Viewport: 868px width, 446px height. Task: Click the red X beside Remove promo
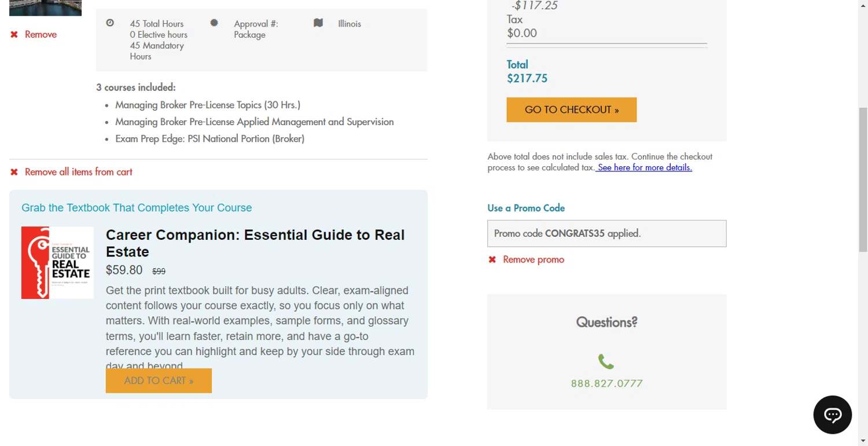click(x=492, y=259)
